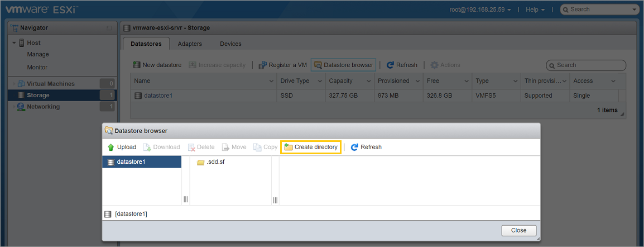Switch to the Devices tab

click(x=230, y=44)
